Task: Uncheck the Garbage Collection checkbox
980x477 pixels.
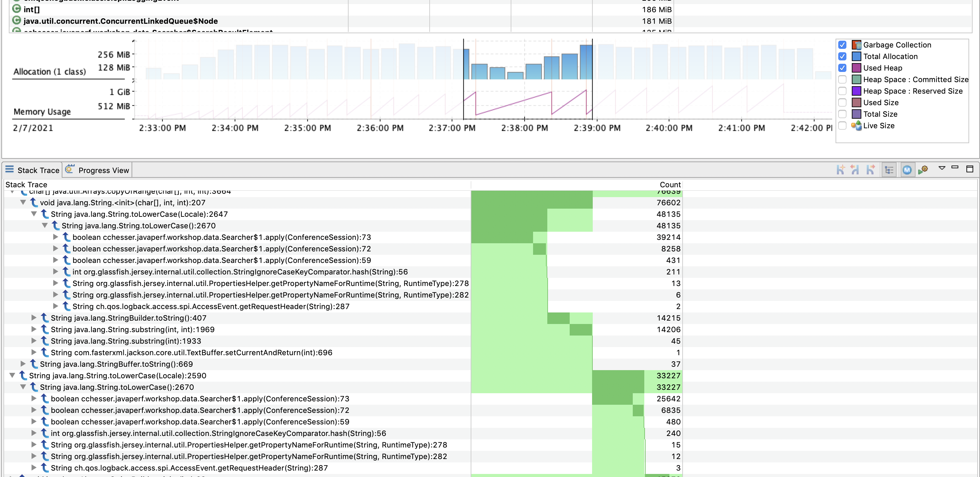Action: click(x=842, y=45)
